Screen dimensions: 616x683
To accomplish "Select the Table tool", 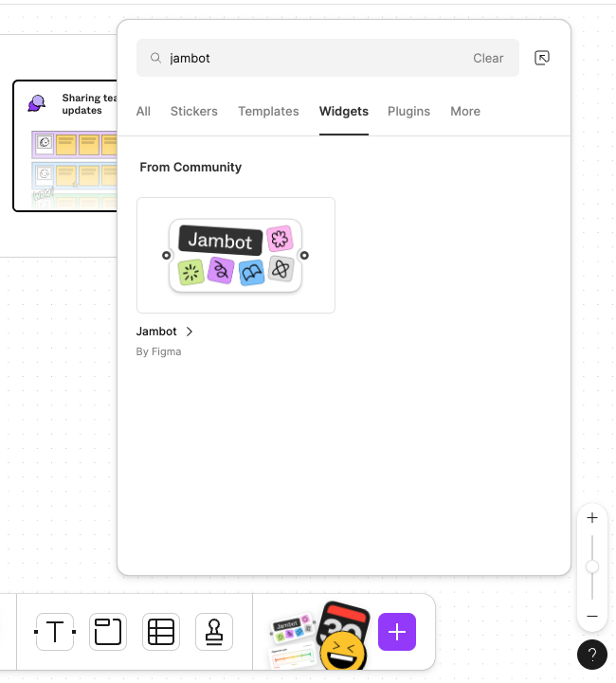I will pyautogui.click(x=161, y=632).
